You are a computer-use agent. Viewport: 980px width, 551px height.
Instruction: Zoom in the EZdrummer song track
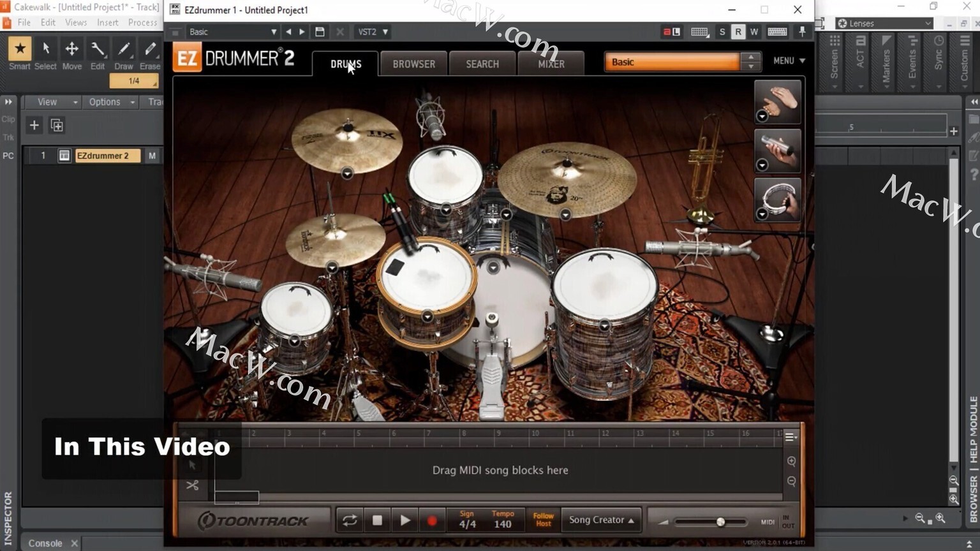pos(791,461)
